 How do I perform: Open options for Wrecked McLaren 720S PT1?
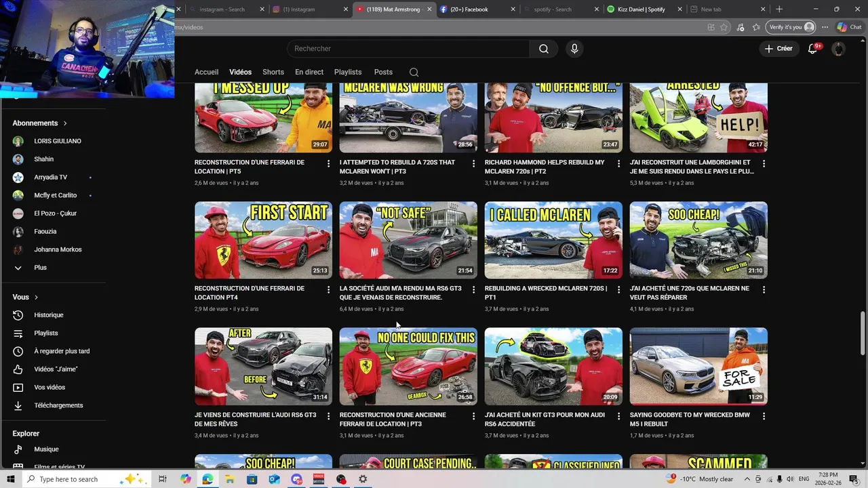(618, 289)
